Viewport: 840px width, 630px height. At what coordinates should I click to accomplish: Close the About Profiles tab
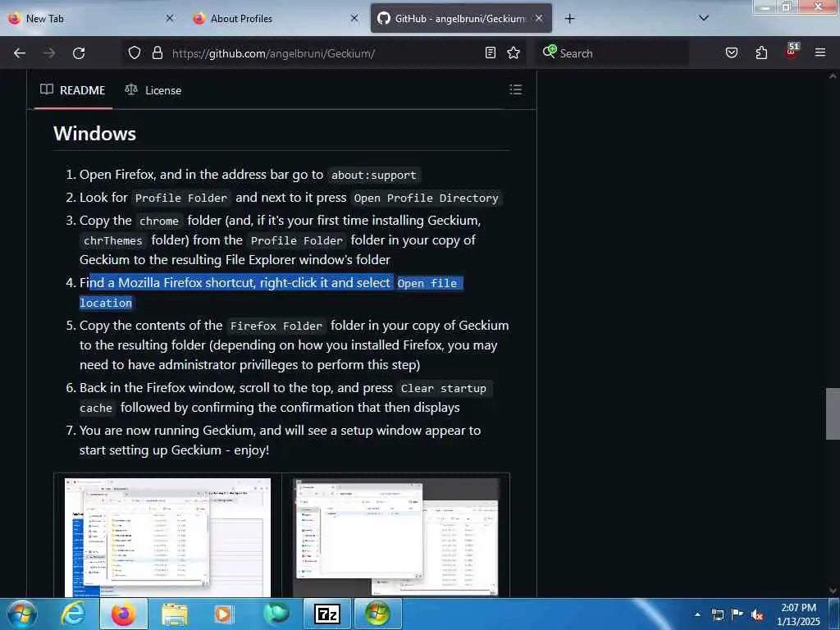354,18
